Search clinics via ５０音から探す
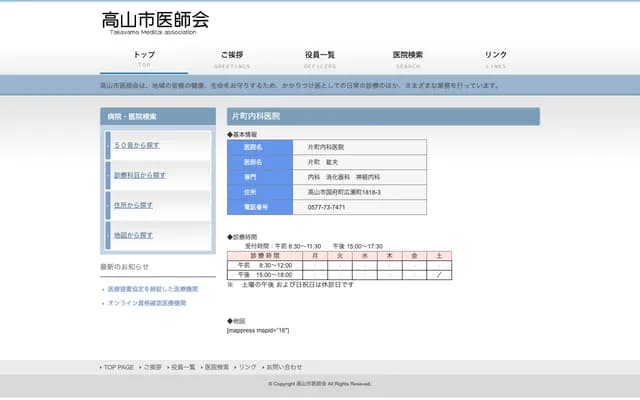The width and height of the screenshot is (640, 400). pyautogui.click(x=137, y=146)
